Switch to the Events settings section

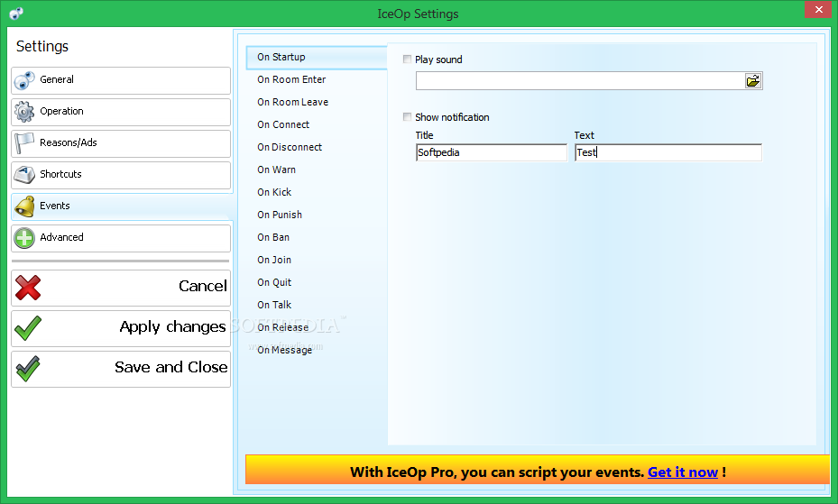[123, 206]
